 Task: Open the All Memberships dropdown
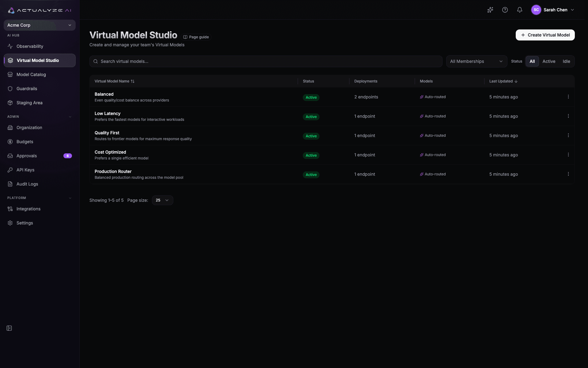pyautogui.click(x=477, y=61)
